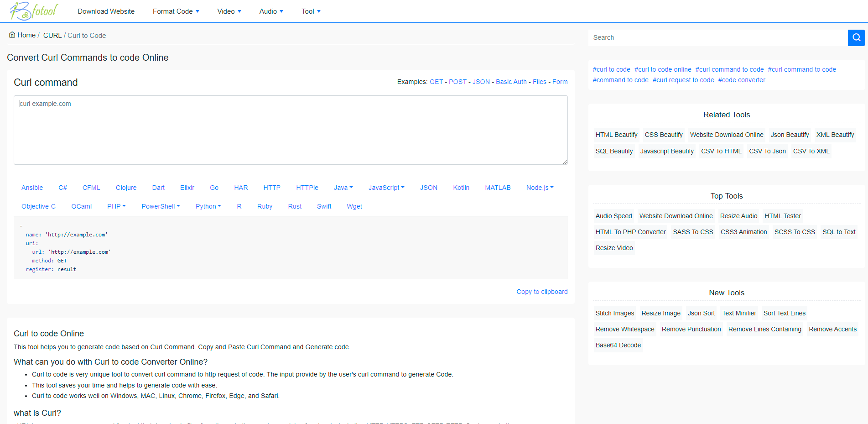Click into the Curl command textarea

click(291, 130)
